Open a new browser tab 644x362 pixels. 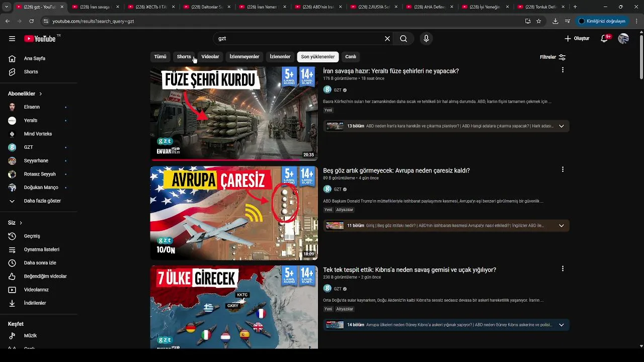click(575, 7)
